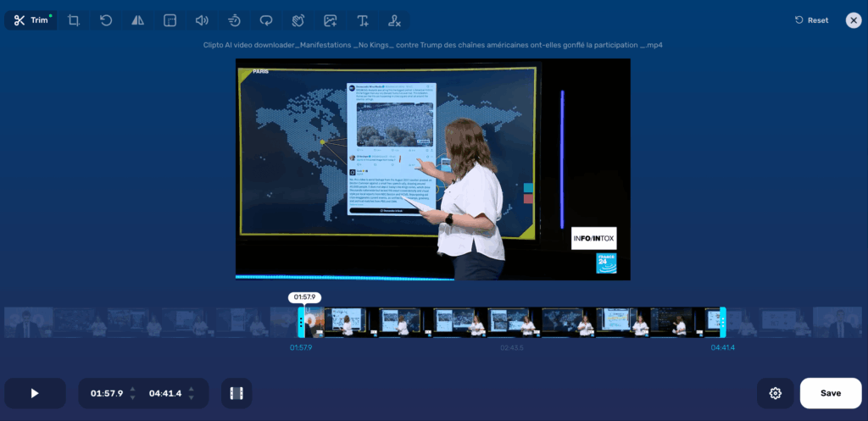Click the 01:57.9 label under timeline
Screen dimensions: 868x421
301,348
